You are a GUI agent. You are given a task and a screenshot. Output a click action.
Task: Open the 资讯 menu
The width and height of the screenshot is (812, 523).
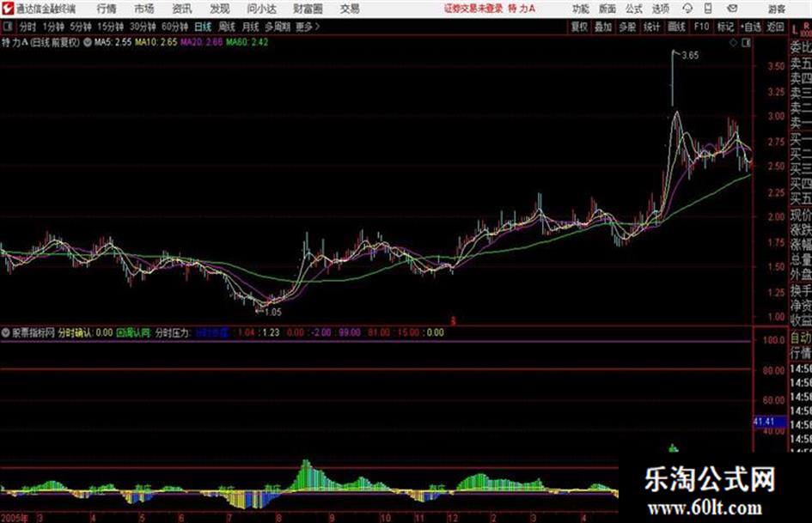tap(182, 9)
